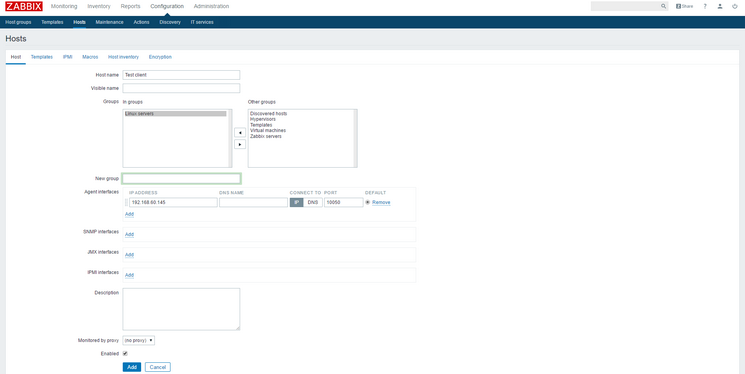Switch Connect to option to DNS

click(x=313, y=202)
